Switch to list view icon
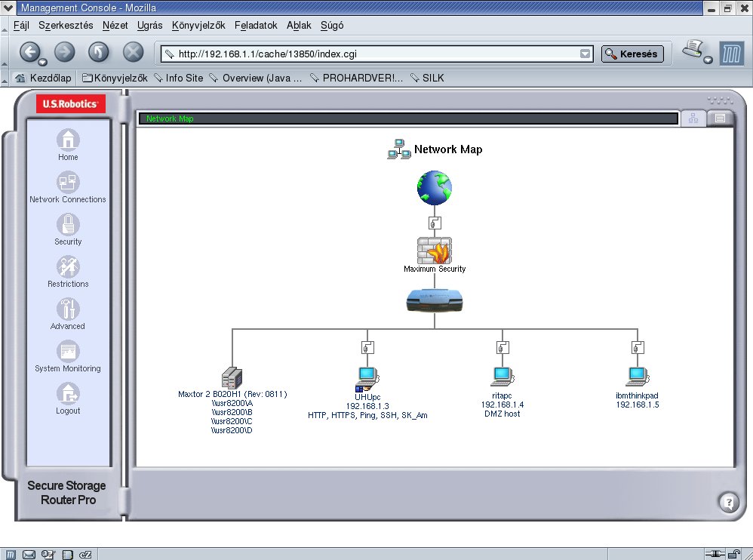 tap(720, 118)
